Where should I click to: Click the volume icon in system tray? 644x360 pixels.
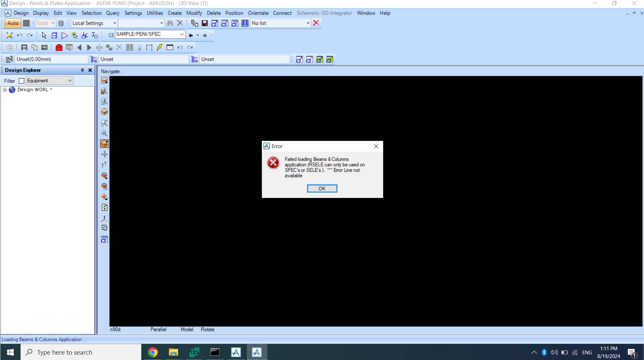click(554, 352)
